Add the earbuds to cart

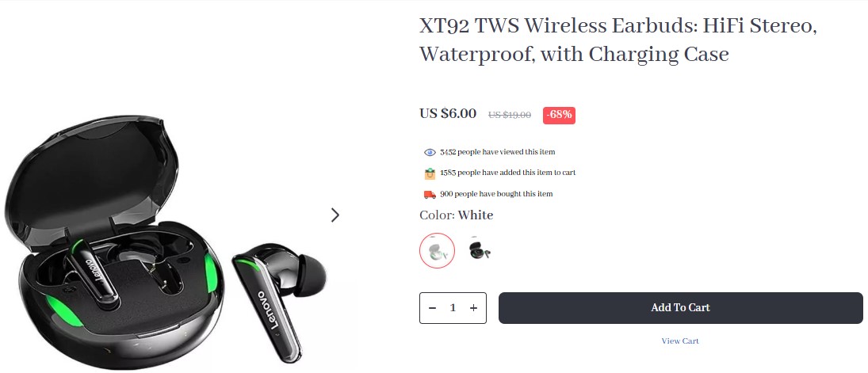680,308
